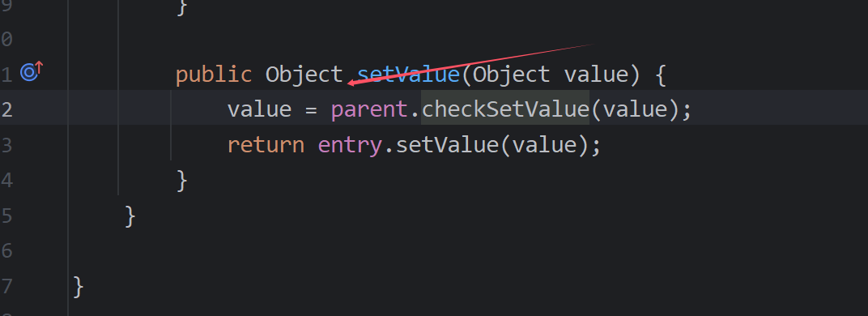Click the highlighted checkSetValue method call
Viewport: 868px width, 316px height.
505,109
